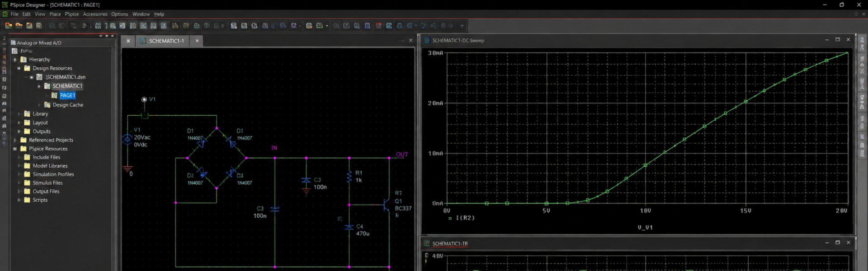The height and width of the screenshot is (271, 868).
Task: Expand the Library folder
Action: (19, 114)
